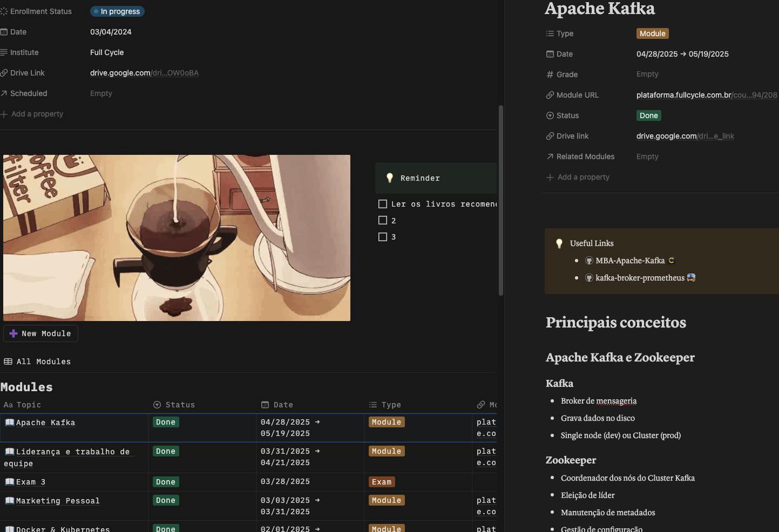The image size is (779, 532).
Task: Click the Full Cycle institute value
Action: pyautogui.click(x=107, y=52)
